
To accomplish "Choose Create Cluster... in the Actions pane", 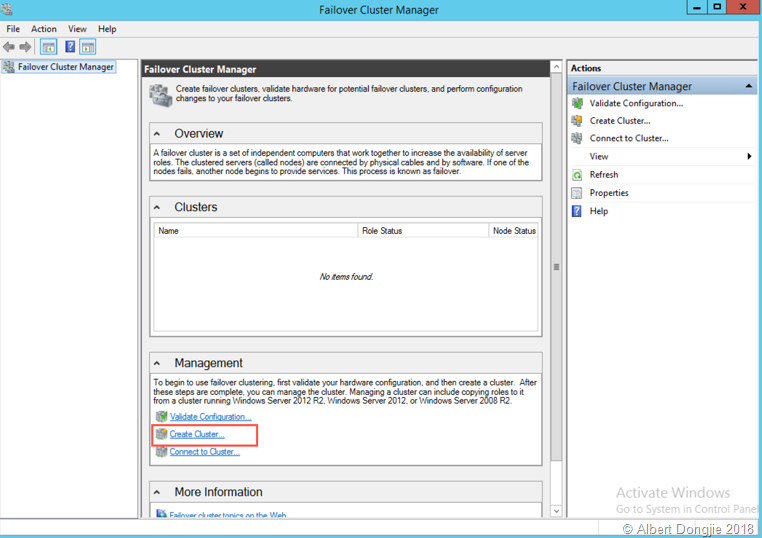I will pyautogui.click(x=620, y=121).
